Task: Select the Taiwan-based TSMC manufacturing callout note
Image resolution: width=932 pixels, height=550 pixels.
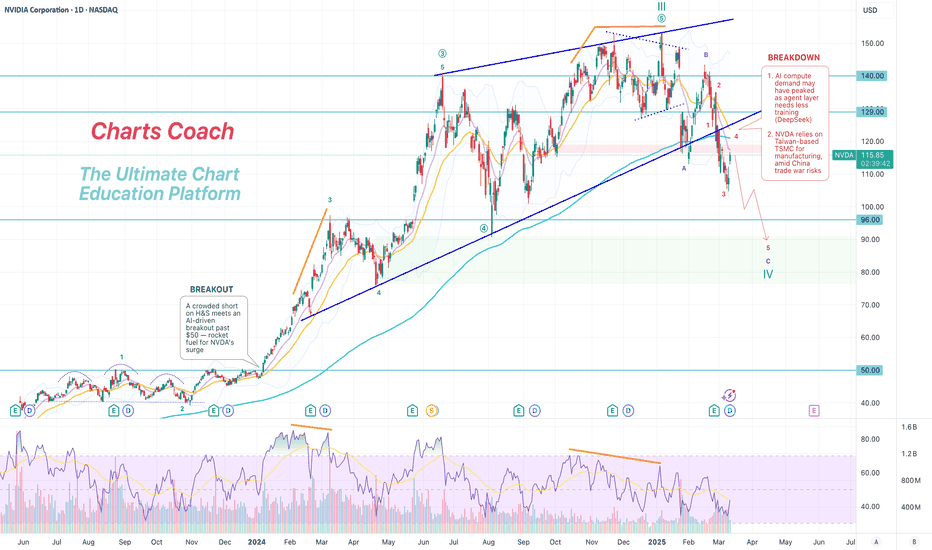Action: [x=796, y=152]
